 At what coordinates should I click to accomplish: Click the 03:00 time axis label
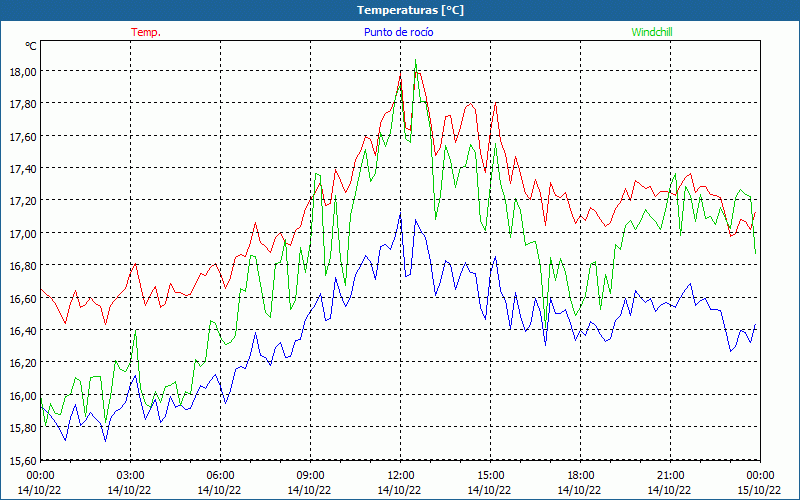pos(130,476)
